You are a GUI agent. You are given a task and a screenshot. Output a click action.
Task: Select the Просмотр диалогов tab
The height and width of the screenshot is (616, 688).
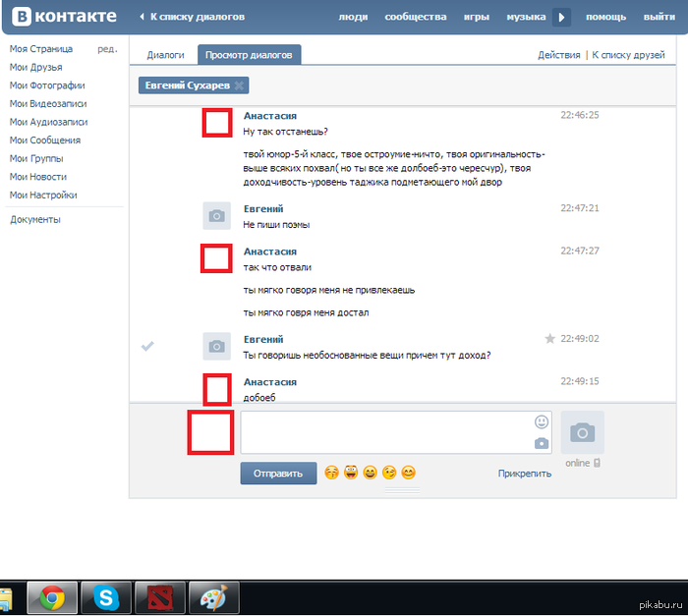click(249, 55)
